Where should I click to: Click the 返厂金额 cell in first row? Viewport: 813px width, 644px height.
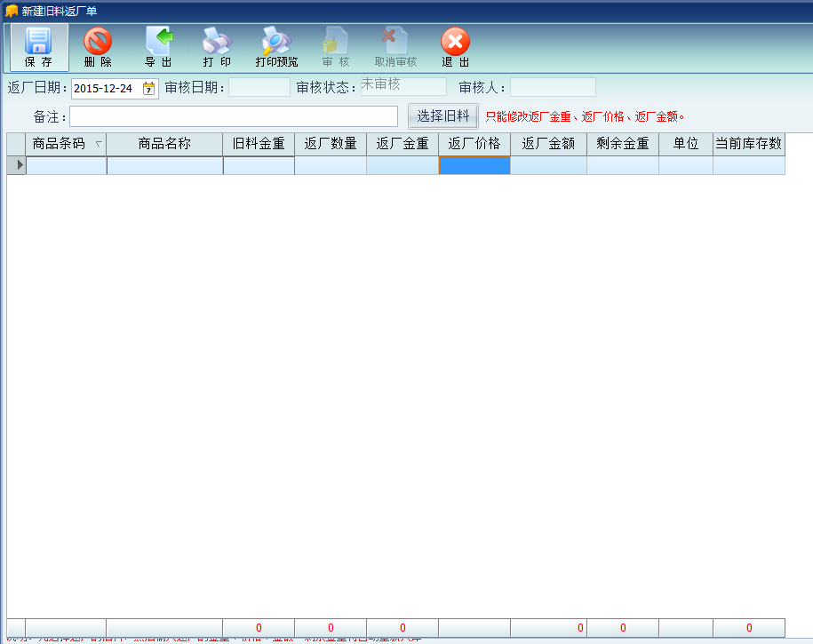pos(548,165)
